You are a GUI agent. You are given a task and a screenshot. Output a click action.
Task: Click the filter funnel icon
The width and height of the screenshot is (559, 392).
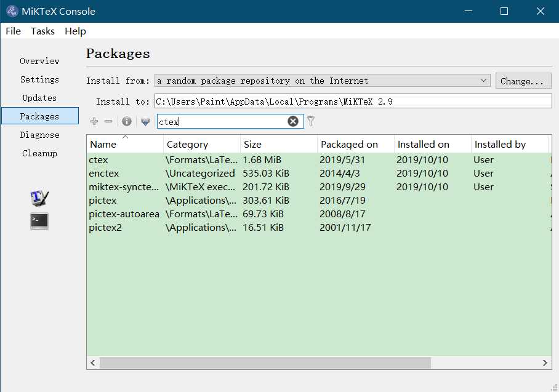[x=311, y=121]
